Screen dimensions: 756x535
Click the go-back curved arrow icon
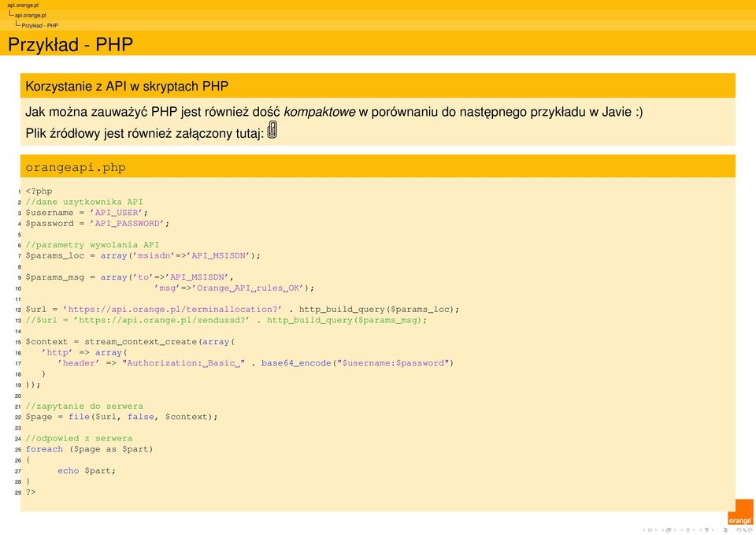click(739, 530)
